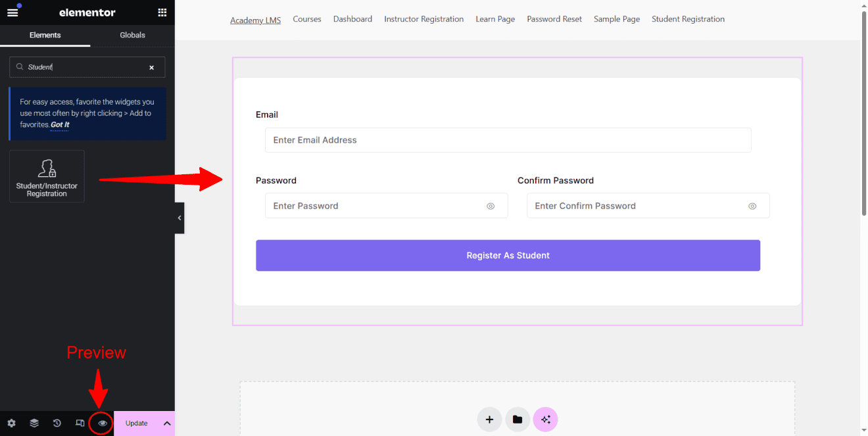Open the template library folder icon
This screenshot has width=868, height=436.
pos(518,419)
